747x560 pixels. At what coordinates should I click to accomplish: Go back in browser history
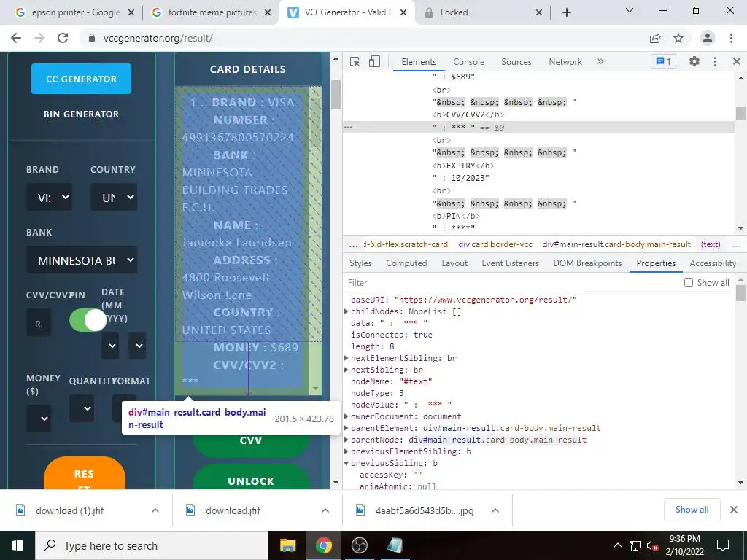point(16,38)
